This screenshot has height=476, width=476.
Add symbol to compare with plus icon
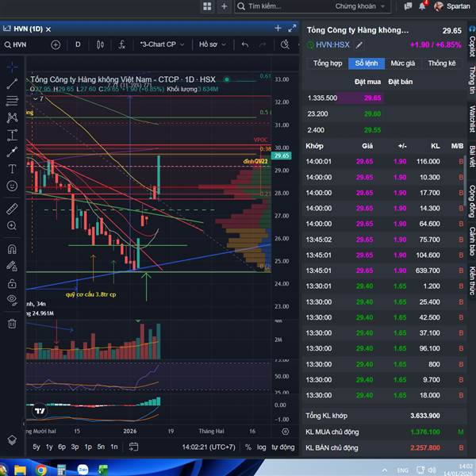click(56, 45)
